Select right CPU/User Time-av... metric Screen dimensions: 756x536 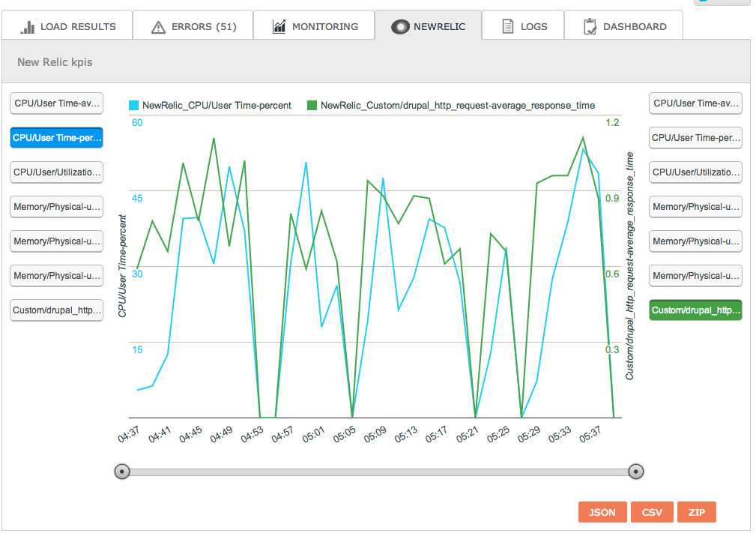pyautogui.click(x=695, y=103)
